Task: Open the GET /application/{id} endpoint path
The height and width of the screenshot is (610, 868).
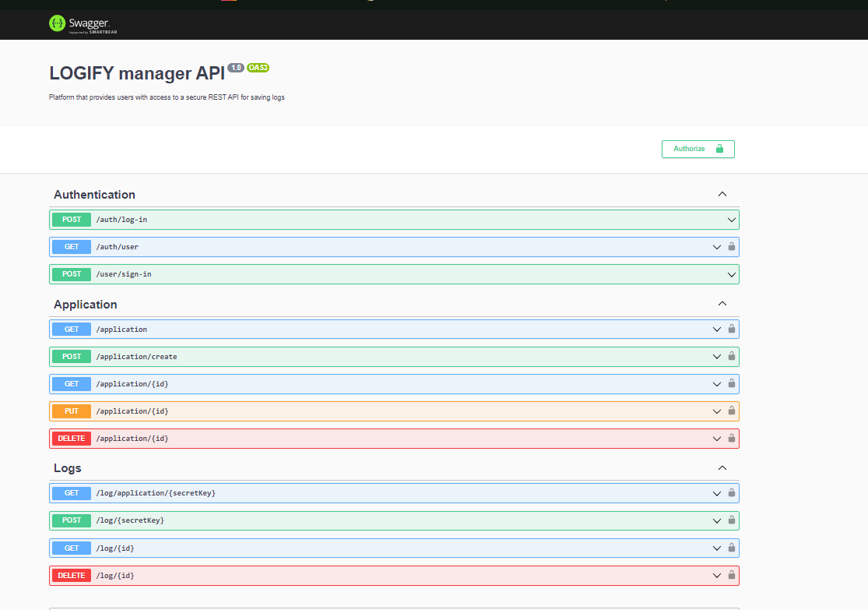Action: point(132,384)
